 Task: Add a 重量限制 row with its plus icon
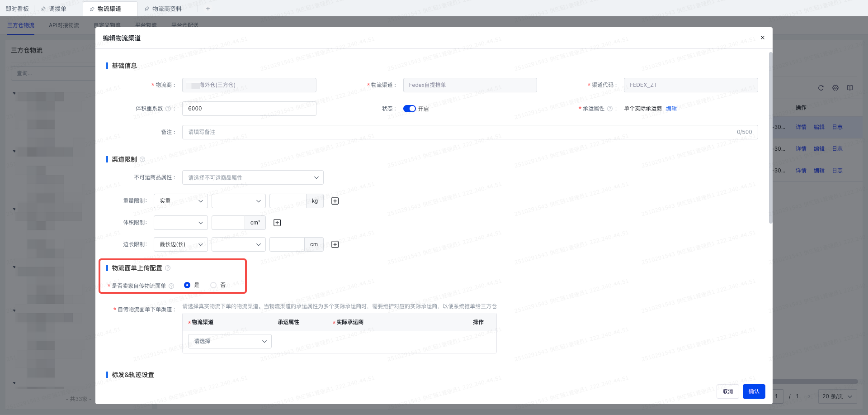point(335,201)
